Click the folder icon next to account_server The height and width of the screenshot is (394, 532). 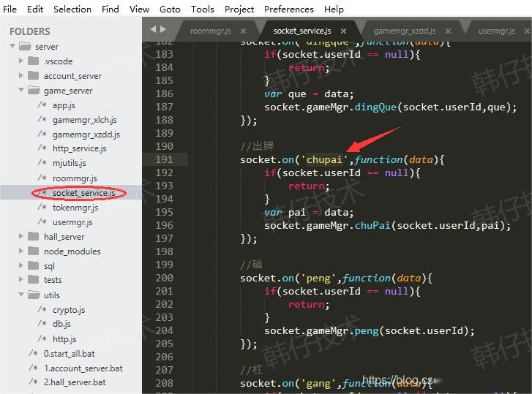pyautogui.click(x=33, y=76)
